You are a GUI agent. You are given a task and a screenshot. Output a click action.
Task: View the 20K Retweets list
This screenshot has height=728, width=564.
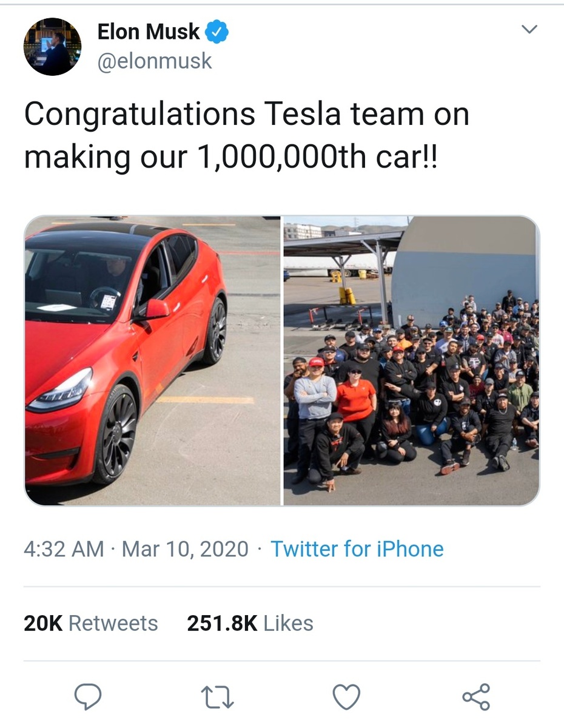91,623
